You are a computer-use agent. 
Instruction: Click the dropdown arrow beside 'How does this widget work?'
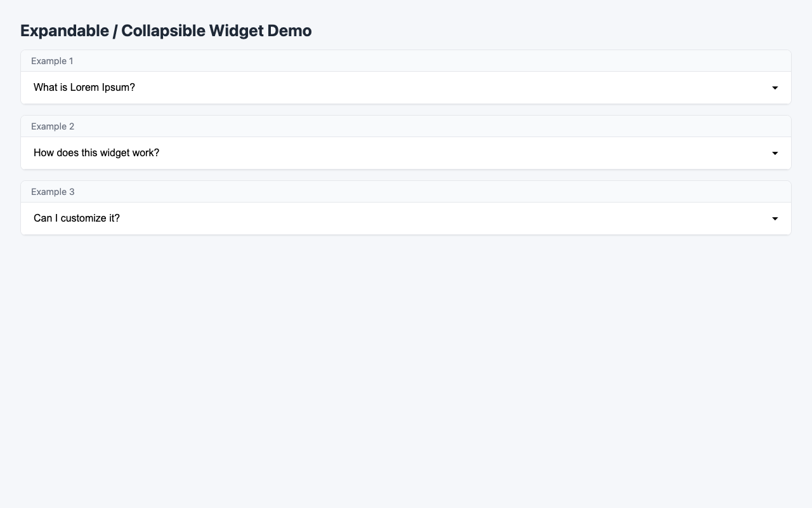click(x=775, y=153)
